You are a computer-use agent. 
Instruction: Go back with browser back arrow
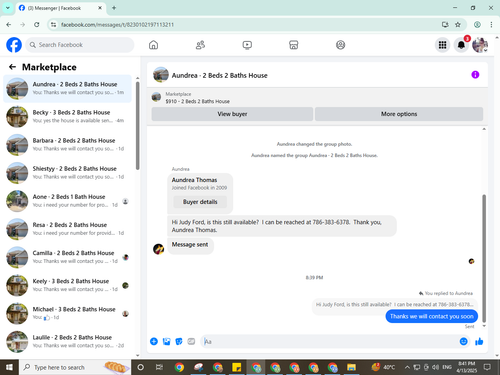9,24
